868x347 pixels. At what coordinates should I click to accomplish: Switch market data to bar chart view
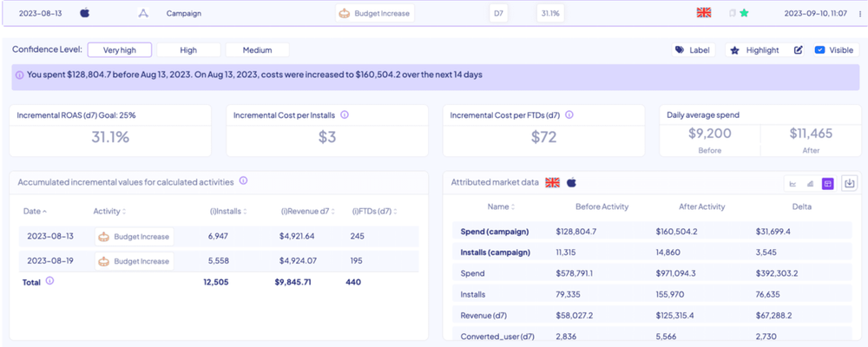pyautogui.click(x=811, y=183)
